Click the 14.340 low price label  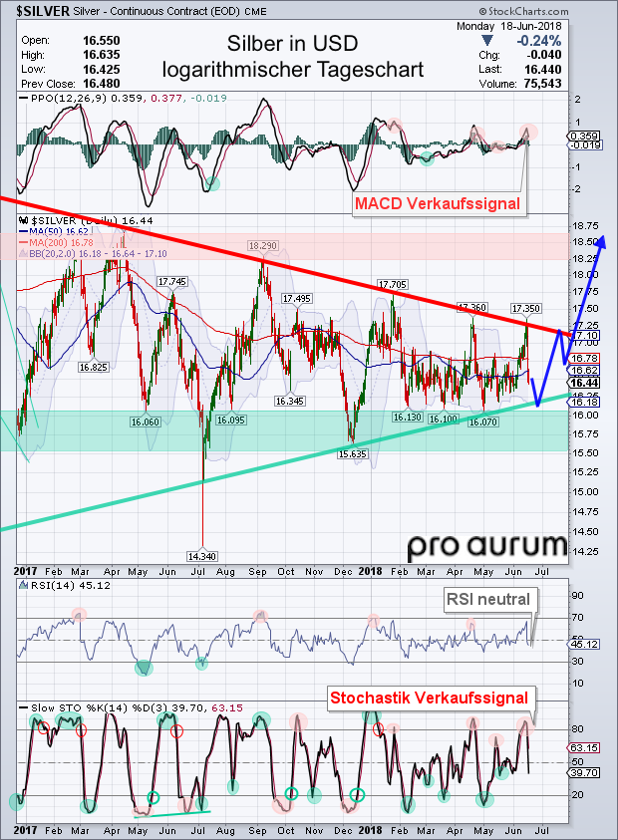pos(202,556)
